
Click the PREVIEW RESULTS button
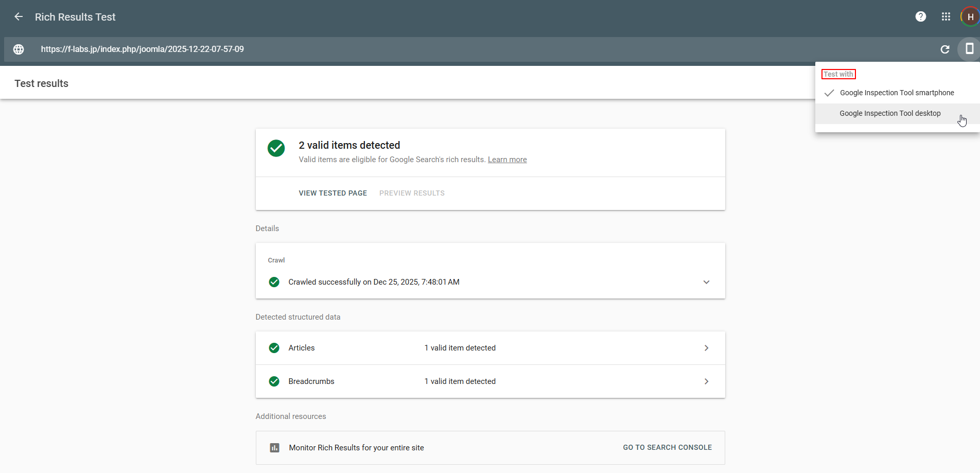click(412, 194)
